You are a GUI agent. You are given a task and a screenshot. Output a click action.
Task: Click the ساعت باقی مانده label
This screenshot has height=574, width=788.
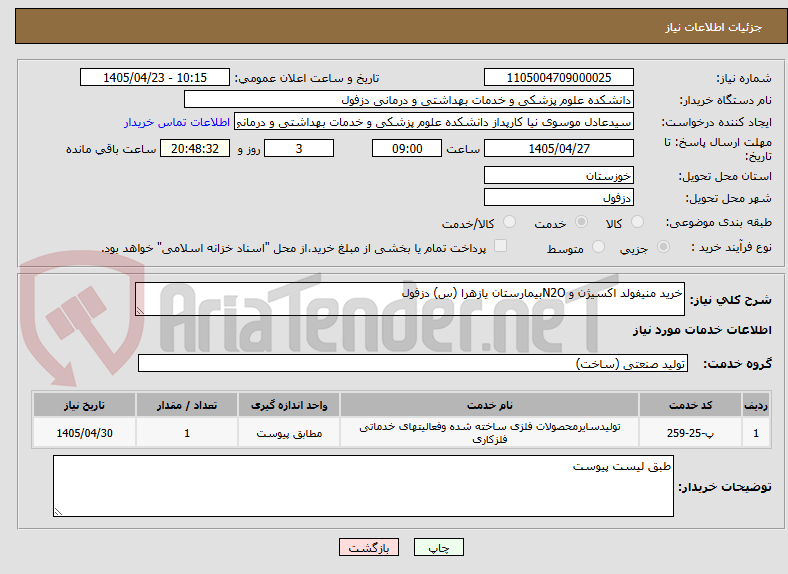point(111,149)
